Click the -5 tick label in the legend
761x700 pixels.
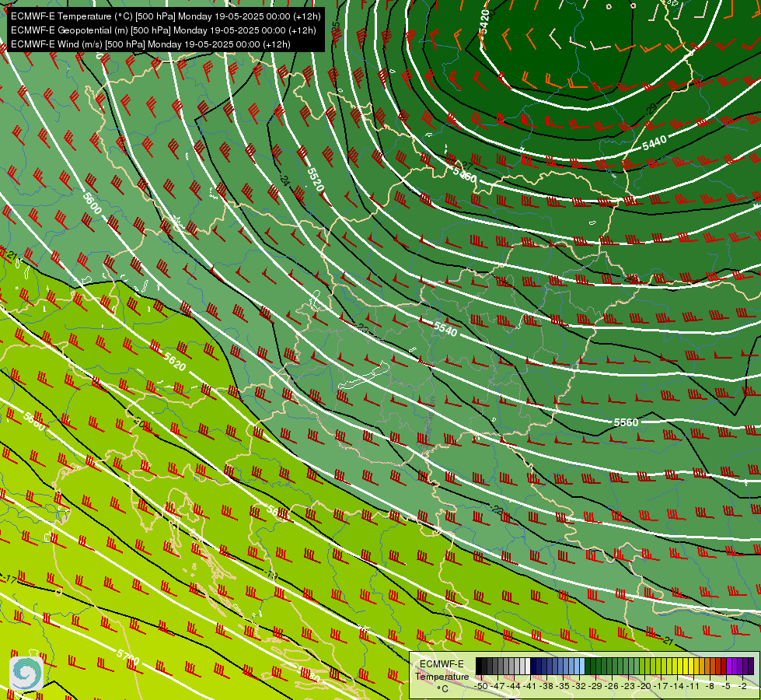coord(727,686)
